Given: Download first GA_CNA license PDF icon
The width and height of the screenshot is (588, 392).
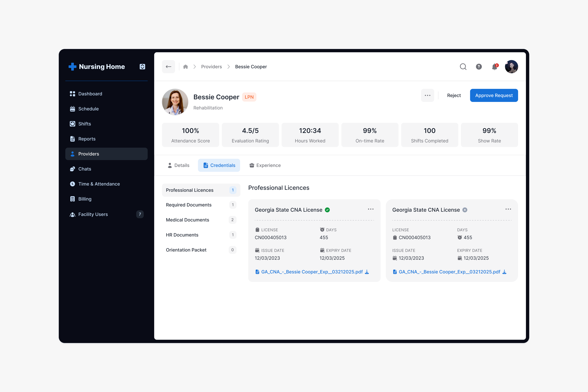Looking at the screenshot, I should coord(367,272).
